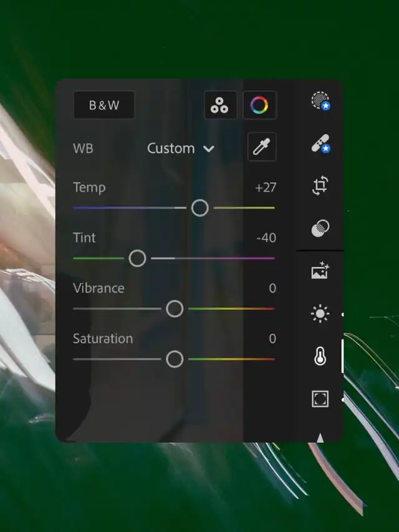Screen dimensions: 399x532
Task: Tap the Temp value +27
Action: [x=265, y=188]
